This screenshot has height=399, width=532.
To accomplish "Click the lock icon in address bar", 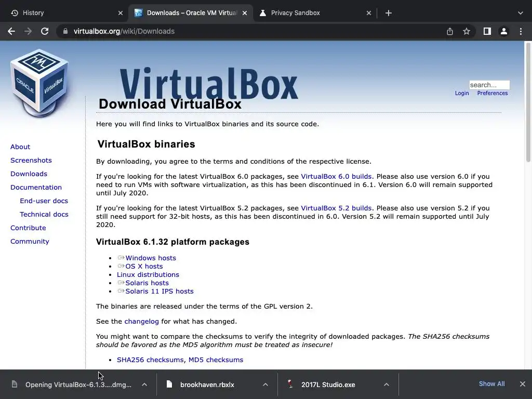I will click(65, 31).
